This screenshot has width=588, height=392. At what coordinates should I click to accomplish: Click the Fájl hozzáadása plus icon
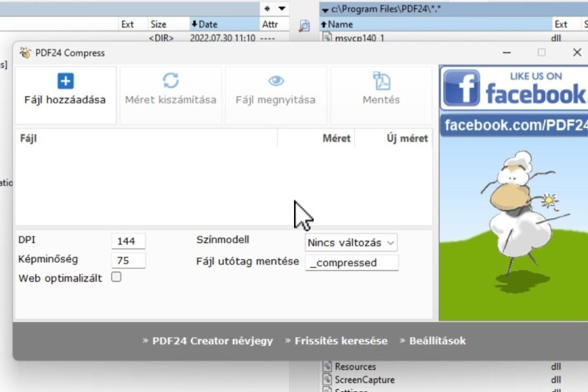[x=65, y=81]
